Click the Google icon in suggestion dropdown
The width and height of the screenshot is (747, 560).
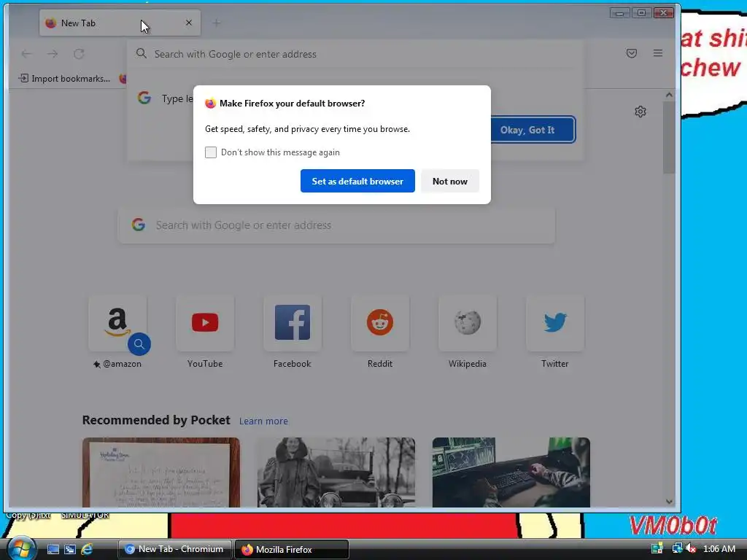(144, 98)
